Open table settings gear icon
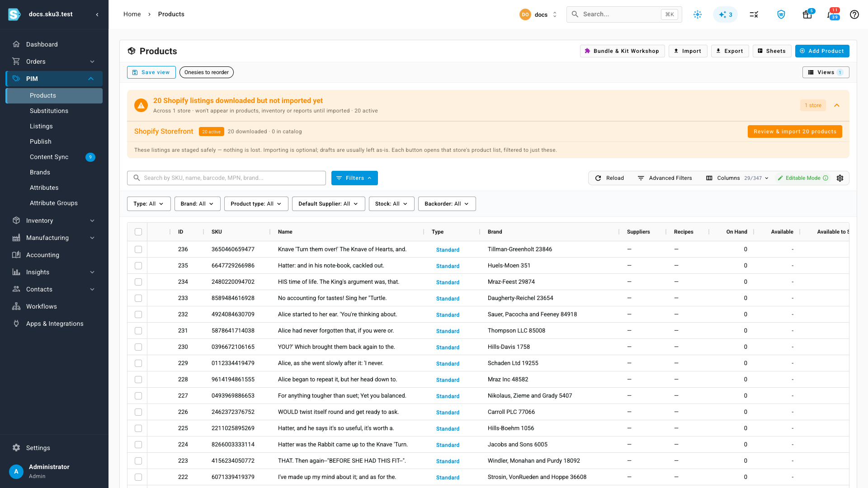 coord(840,178)
